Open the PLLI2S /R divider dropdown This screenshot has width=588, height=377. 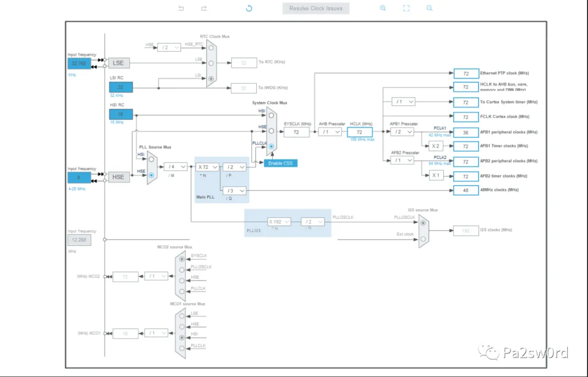coord(313,222)
